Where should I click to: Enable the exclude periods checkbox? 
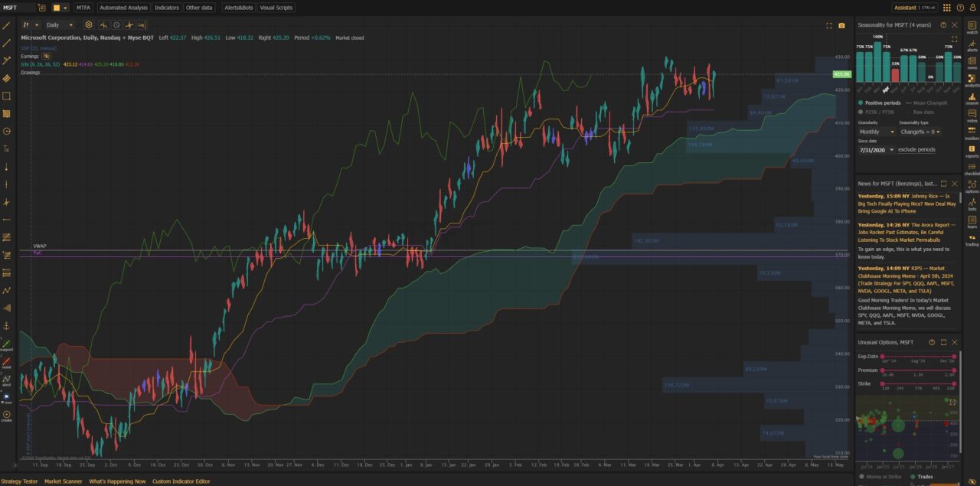[916, 149]
